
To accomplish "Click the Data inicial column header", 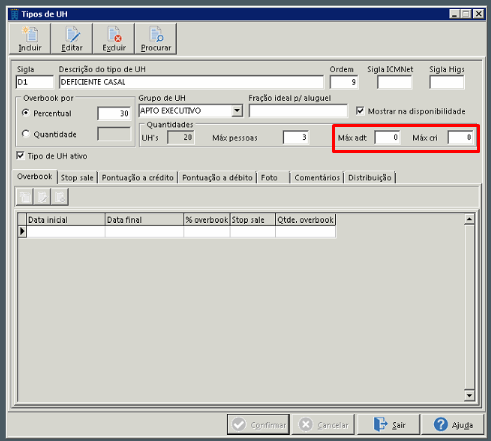I will point(66,220).
